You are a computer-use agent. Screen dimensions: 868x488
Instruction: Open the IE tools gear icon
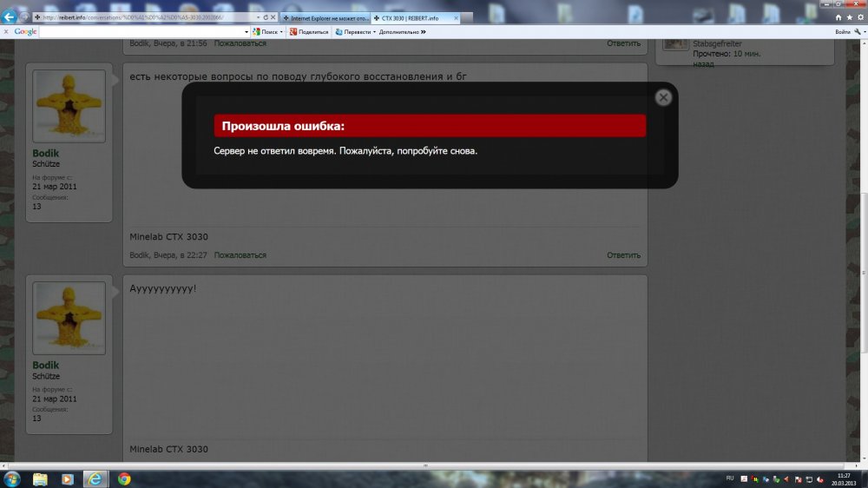pyautogui.click(x=859, y=17)
